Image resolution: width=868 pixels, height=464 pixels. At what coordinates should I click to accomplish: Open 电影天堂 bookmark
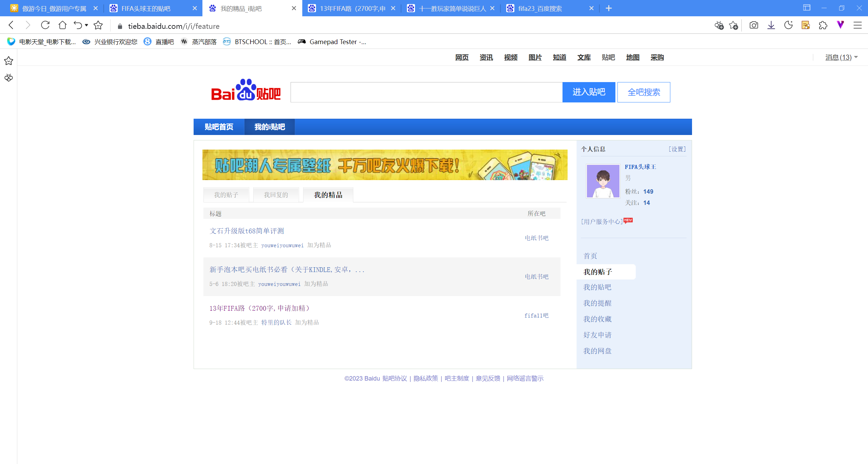tap(41, 42)
